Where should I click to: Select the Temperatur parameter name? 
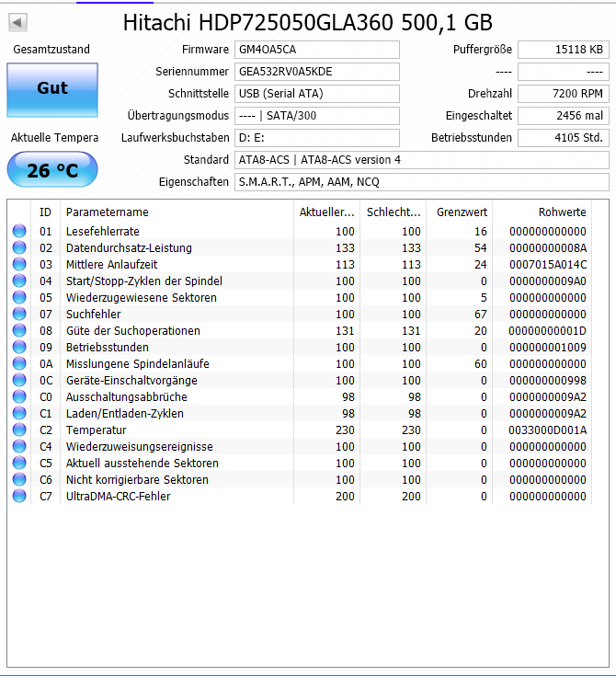pos(97,430)
